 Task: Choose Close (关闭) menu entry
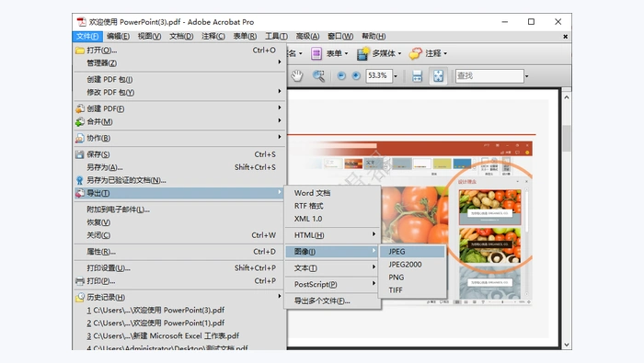[x=179, y=235]
